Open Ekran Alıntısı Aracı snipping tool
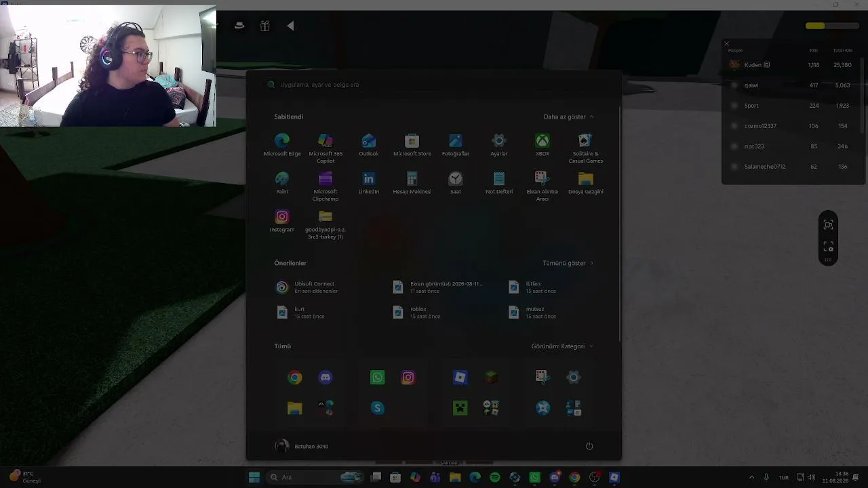This screenshot has width=868, height=488. pos(542,186)
